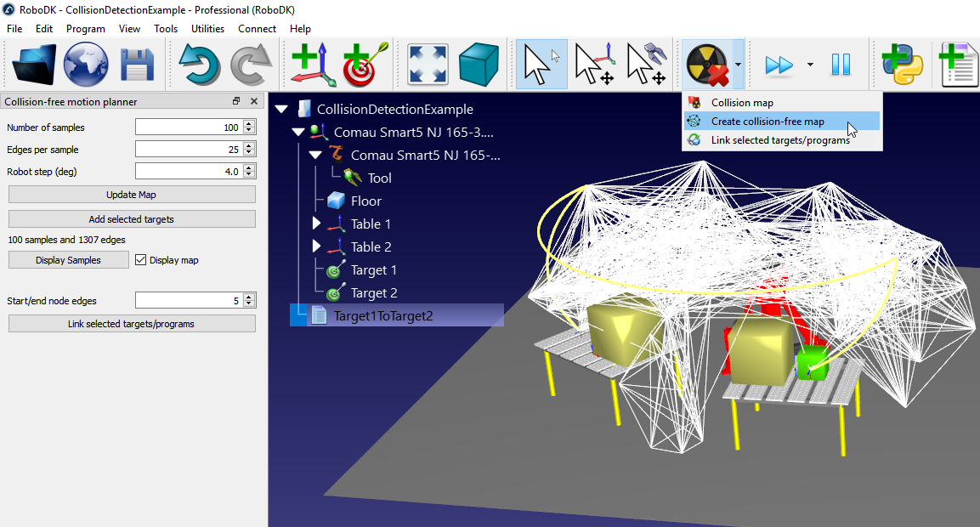Choose Create collision-free map entry
The image size is (980, 527).
tap(782, 122)
